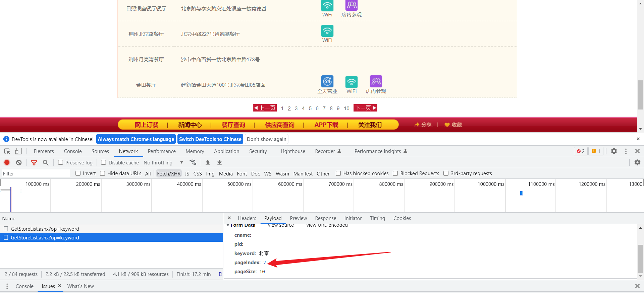The width and height of the screenshot is (644, 293).
Task: Click the blue request marker in timeline
Action: [521, 193]
